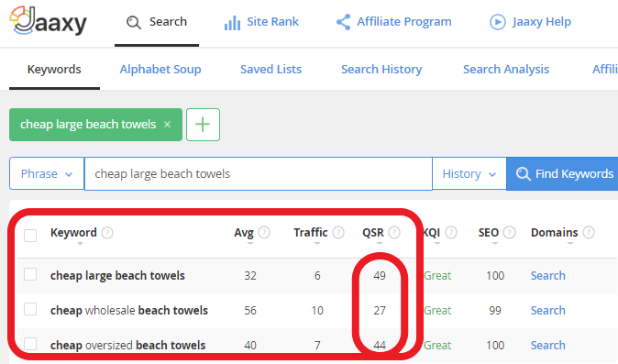The image size is (618, 364).
Task: Click the keyword search input field
Action: coord(259,173)
